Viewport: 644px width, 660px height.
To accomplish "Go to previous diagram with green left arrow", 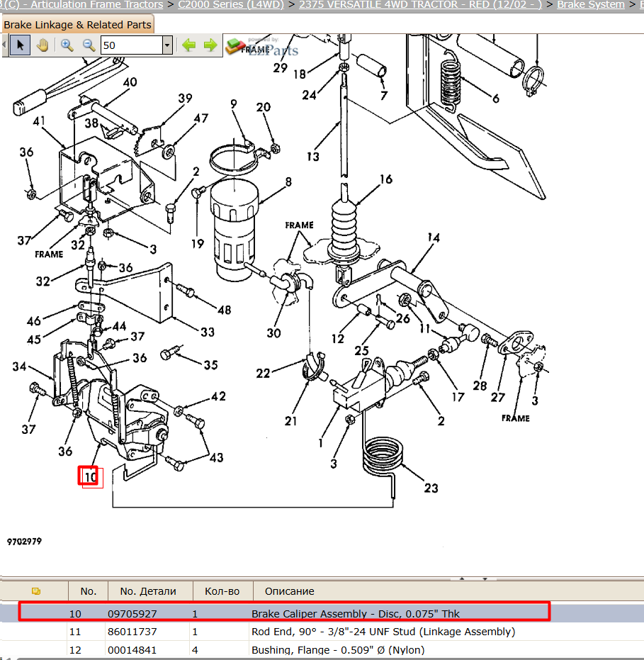I will coord(189,45).
